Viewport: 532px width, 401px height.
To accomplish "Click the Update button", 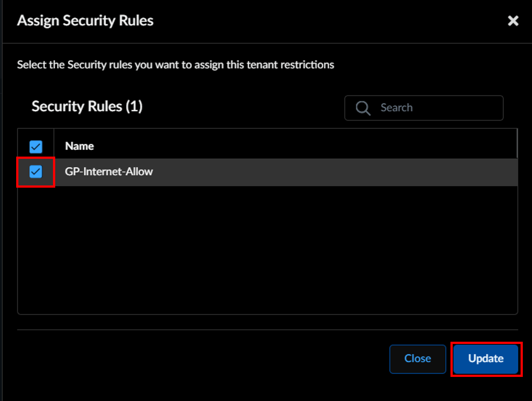I will 486,359.
